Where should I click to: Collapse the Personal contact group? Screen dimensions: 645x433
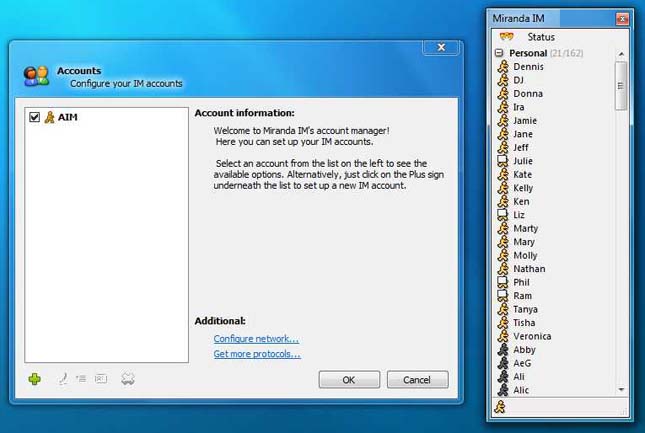(499, 53)
